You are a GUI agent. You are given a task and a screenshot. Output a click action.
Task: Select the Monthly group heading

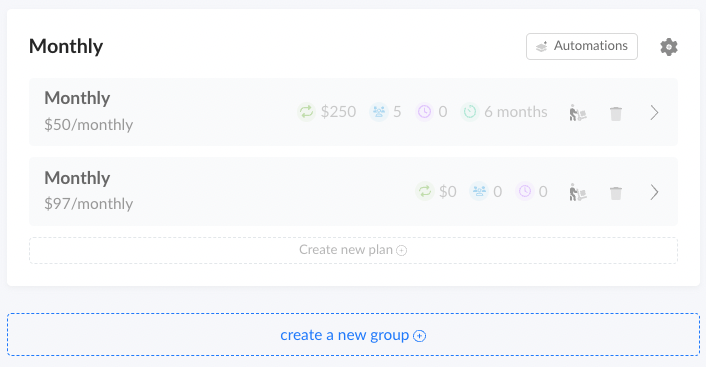click(66, 46)
